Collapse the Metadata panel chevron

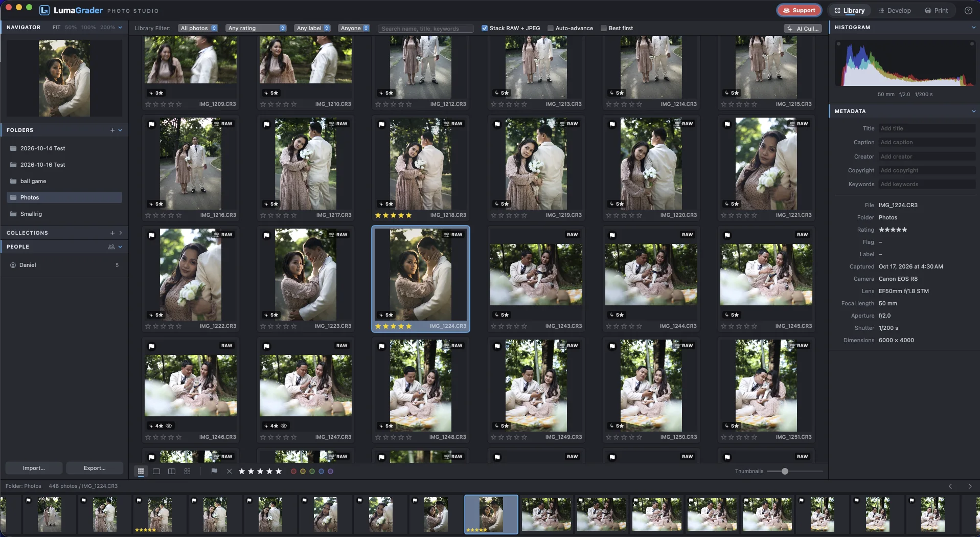pos(973,111)
